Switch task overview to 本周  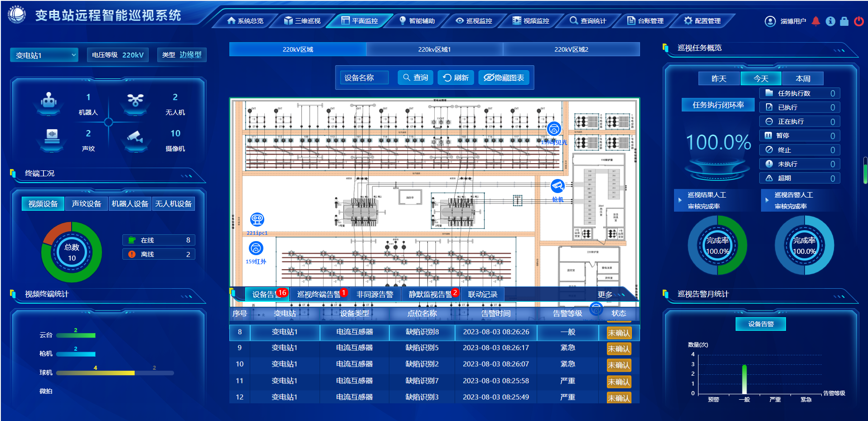tap(803, 78)
